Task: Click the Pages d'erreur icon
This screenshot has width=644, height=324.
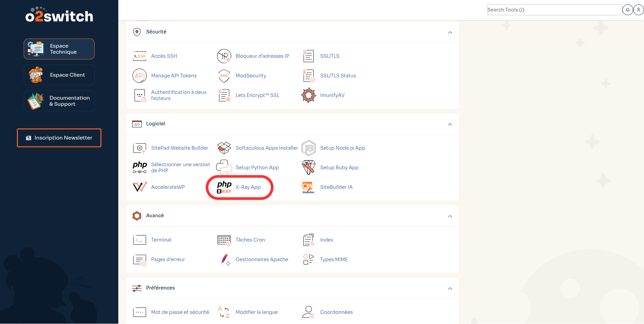Action: tap(139, 260)
